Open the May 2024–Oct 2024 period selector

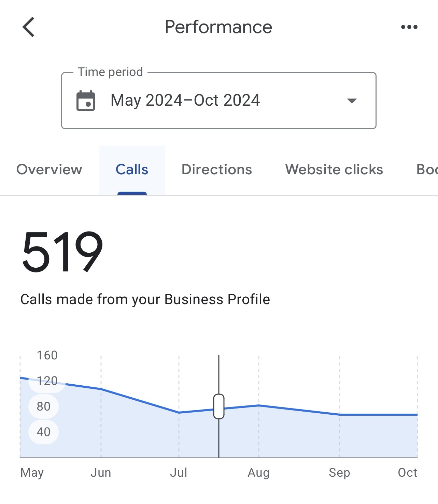(x=219, y=101)
